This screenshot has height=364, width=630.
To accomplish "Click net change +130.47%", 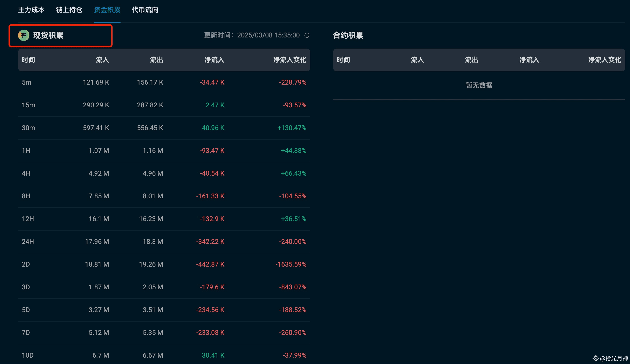I will click(292, 128).
